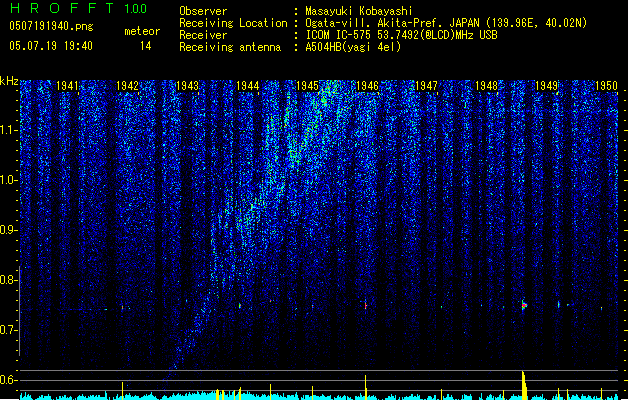Click the 1949 time marker
The image size is (629, 400).
pos(546,86)
